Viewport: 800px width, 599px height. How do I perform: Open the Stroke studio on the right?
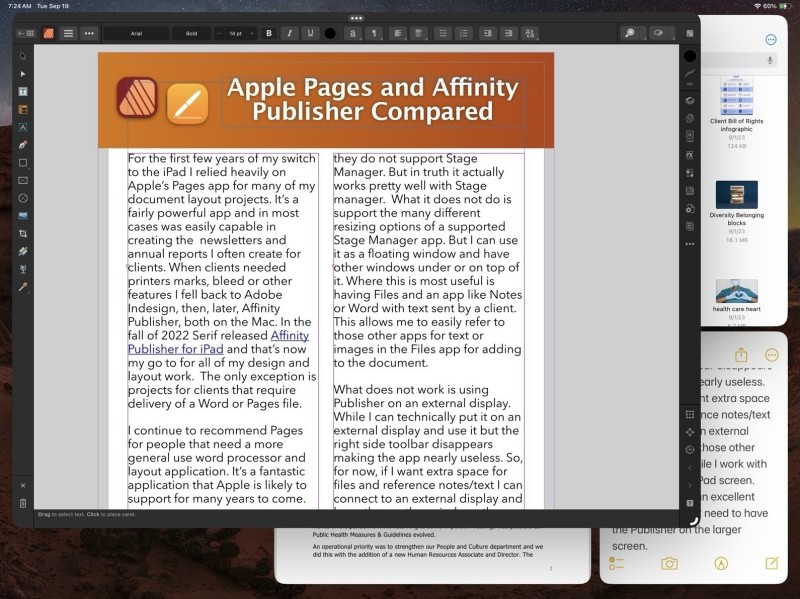[x=691, y=74]
